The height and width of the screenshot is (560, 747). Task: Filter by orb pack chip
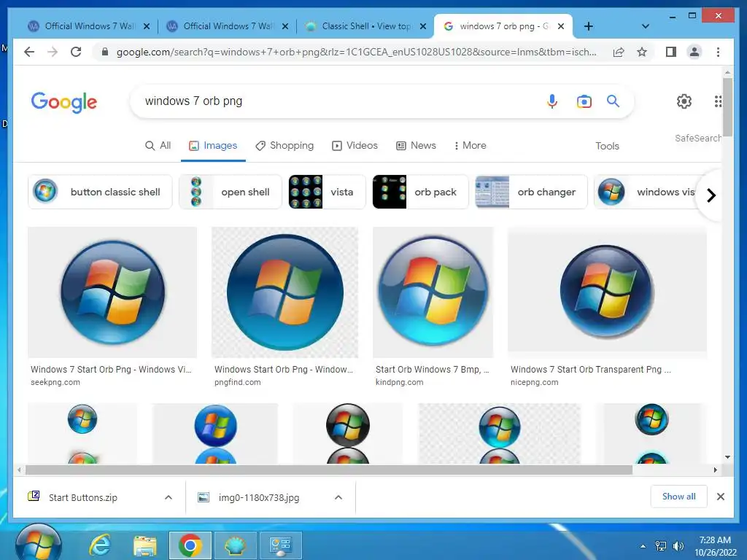[x=420, y=192]
